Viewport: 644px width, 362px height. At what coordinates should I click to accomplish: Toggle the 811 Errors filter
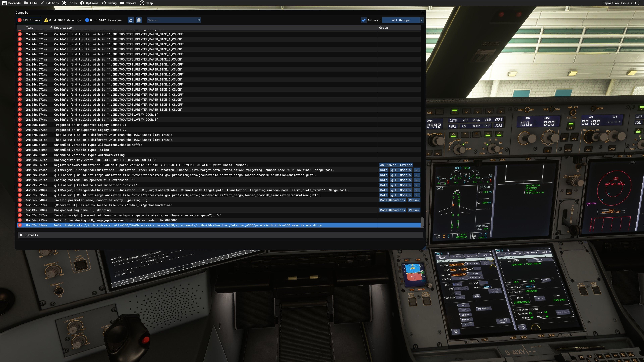click(29, 20)
